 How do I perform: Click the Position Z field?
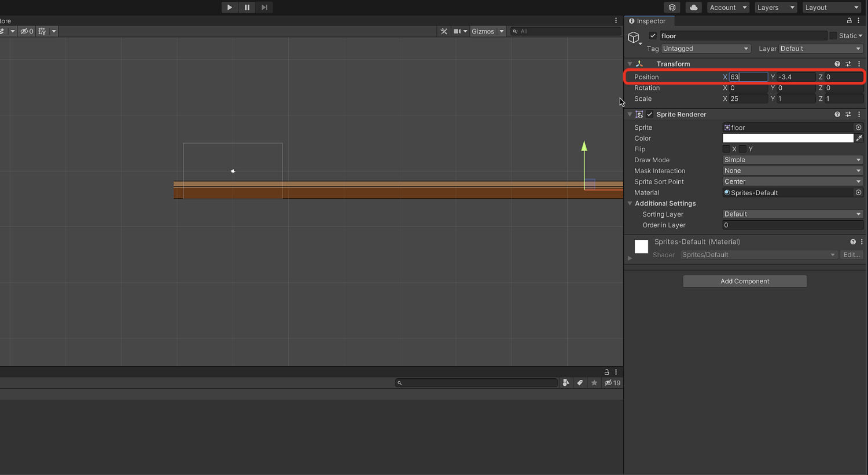844,77
